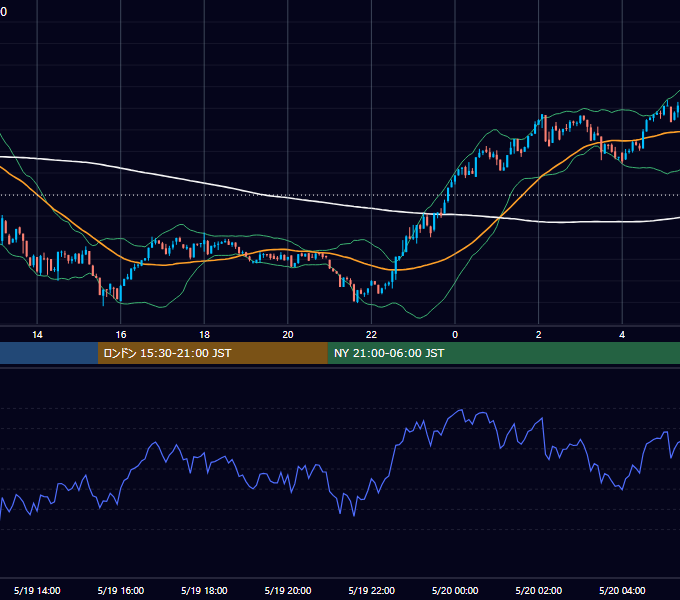The image size is (680, 600).
Task: Click the NY 21:00-06:00 JST session bar
Action: 503,353
